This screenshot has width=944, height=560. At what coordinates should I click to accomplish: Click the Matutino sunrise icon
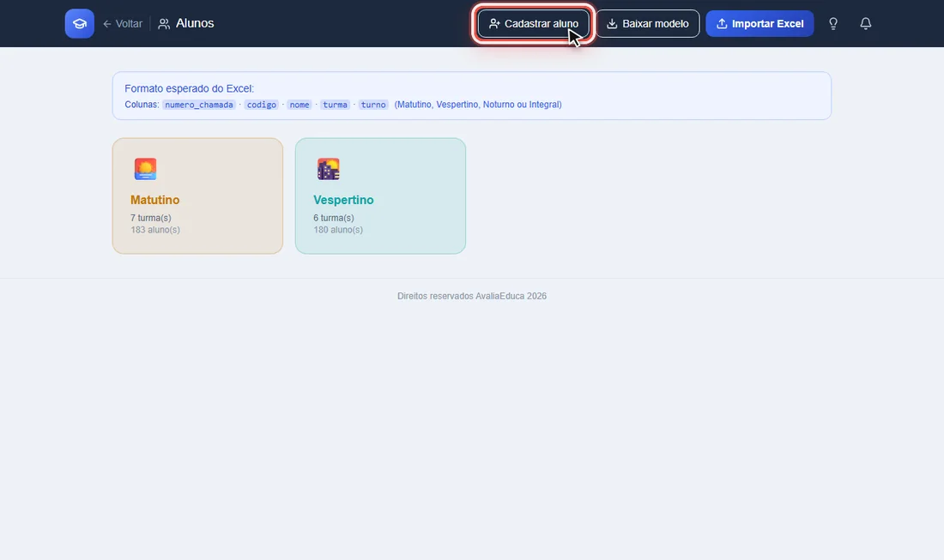pos(145,169)
